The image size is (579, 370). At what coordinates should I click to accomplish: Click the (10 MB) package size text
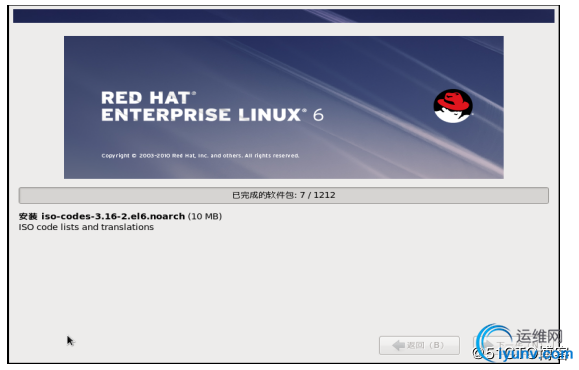point(205,216)
